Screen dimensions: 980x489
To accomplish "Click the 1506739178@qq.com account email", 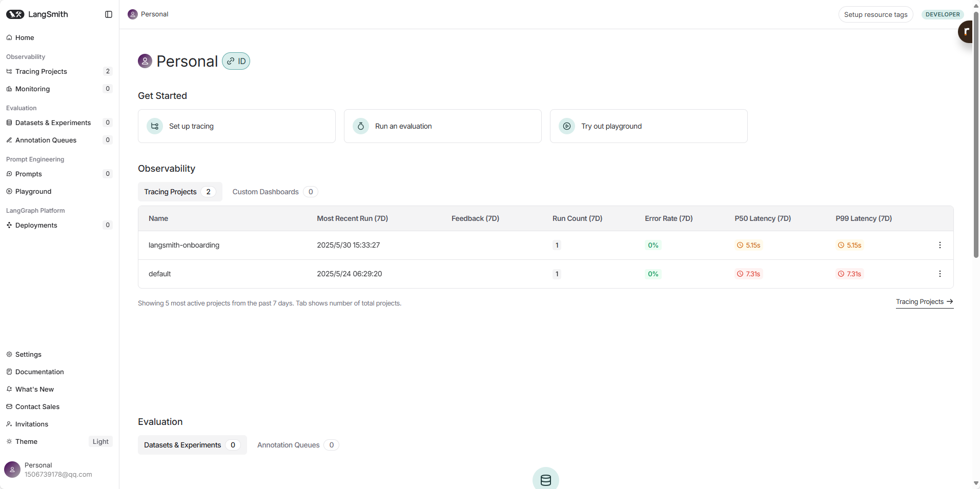I will click(58, 475).
